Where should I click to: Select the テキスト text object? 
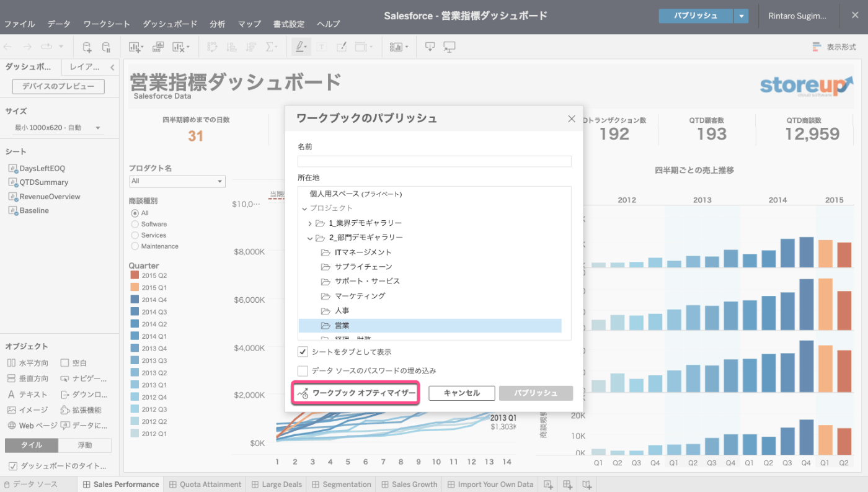(27, 395)
